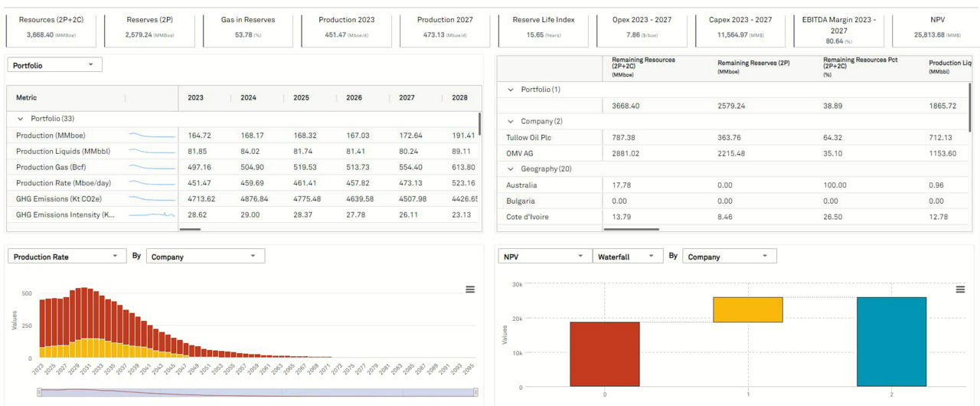The width and height of the screenshot is (980, 406).
Task: Click the GHG Emissions Intensity sparkline
Action: (152, 215)
